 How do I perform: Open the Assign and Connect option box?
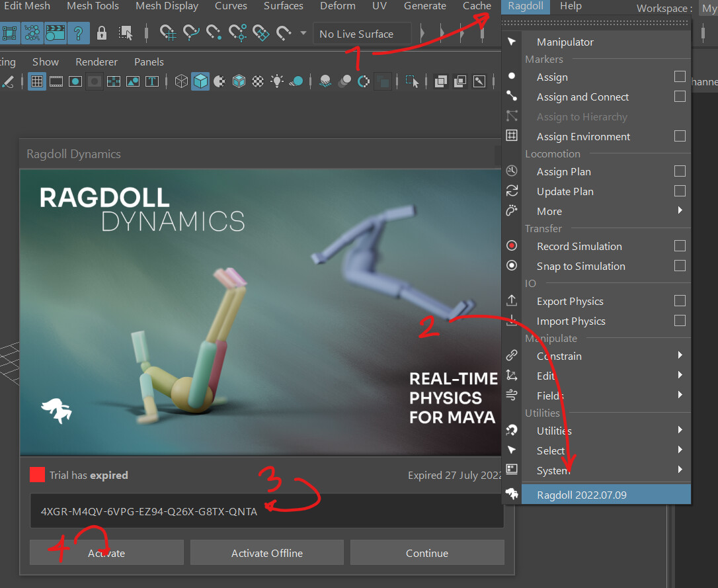680,96
